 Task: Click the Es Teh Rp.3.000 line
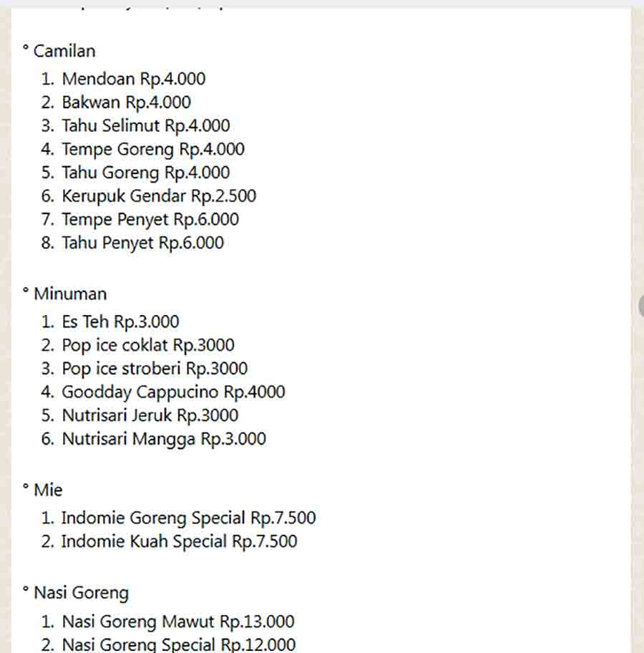pos(120,321)
